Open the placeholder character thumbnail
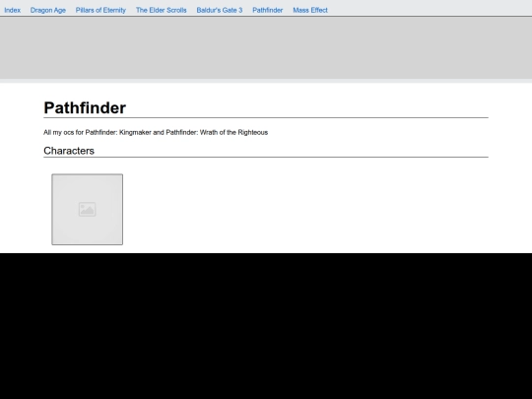Image resolution: width=532 pixels, height=399 pixels. click(88, 209)
